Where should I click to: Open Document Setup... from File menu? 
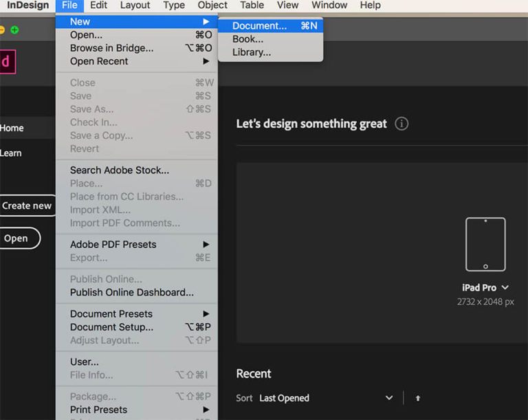[x=112, y=327]
